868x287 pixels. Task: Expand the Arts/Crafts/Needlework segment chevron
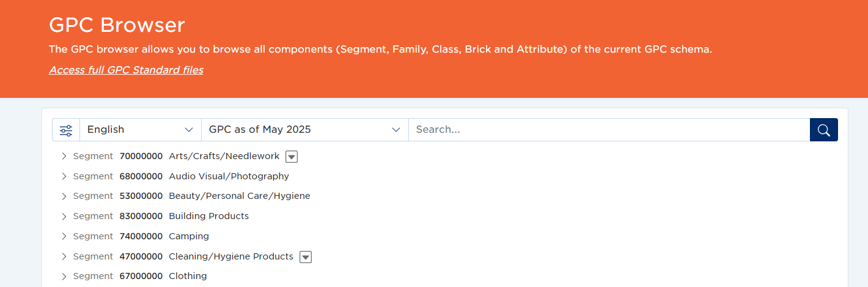(x=64, y=157)
